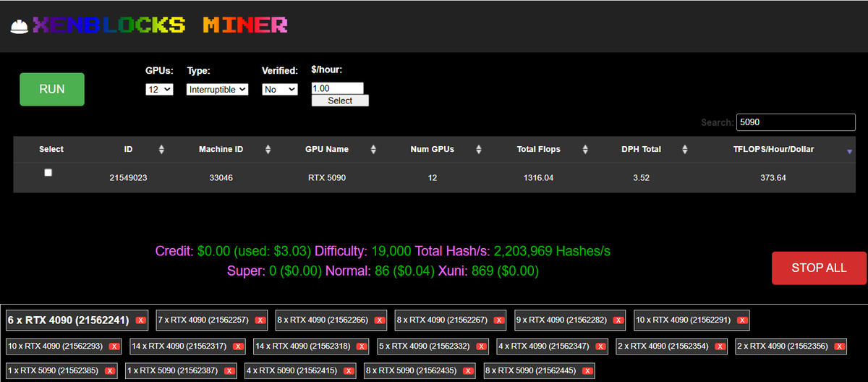Click the TFLOPS/Hour/Dollar value 373.64

click(773, 177)
